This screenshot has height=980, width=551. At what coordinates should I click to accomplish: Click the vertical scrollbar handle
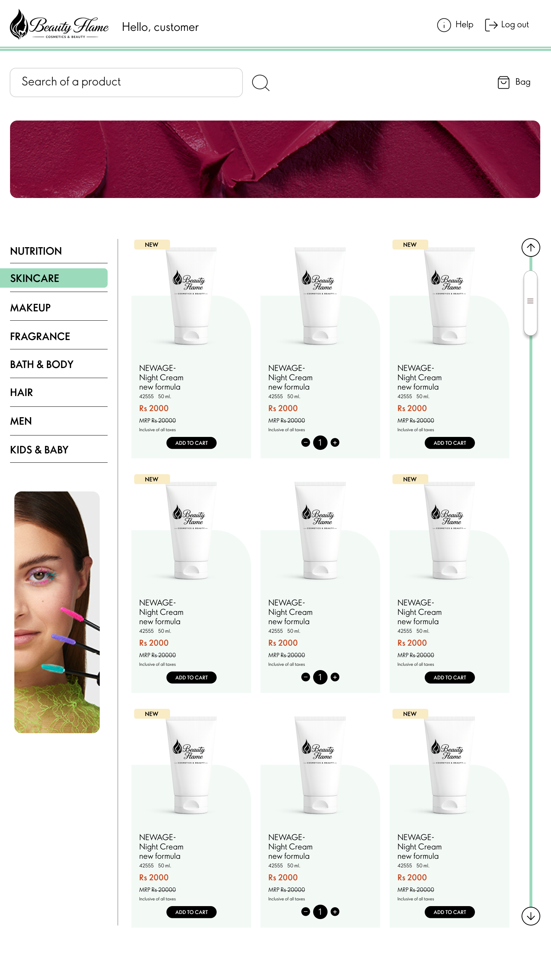point(531,303)
